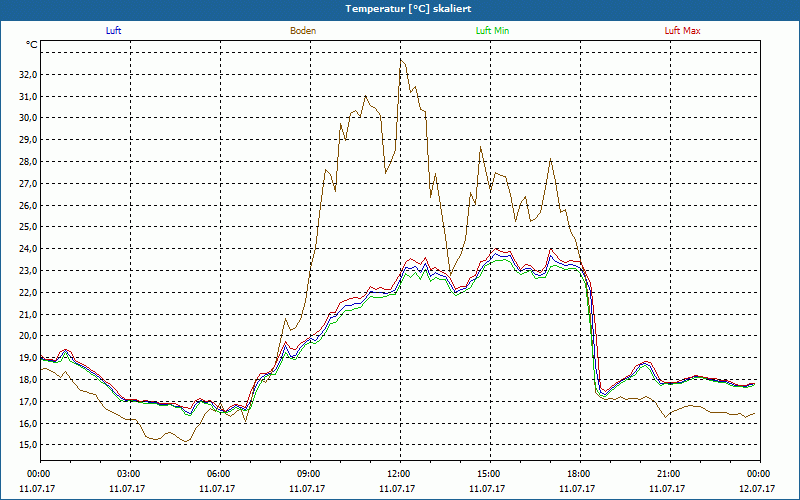Click the 30,0 y-axis value
Viewport: 800px width, 500px height.
click(28, 118)
